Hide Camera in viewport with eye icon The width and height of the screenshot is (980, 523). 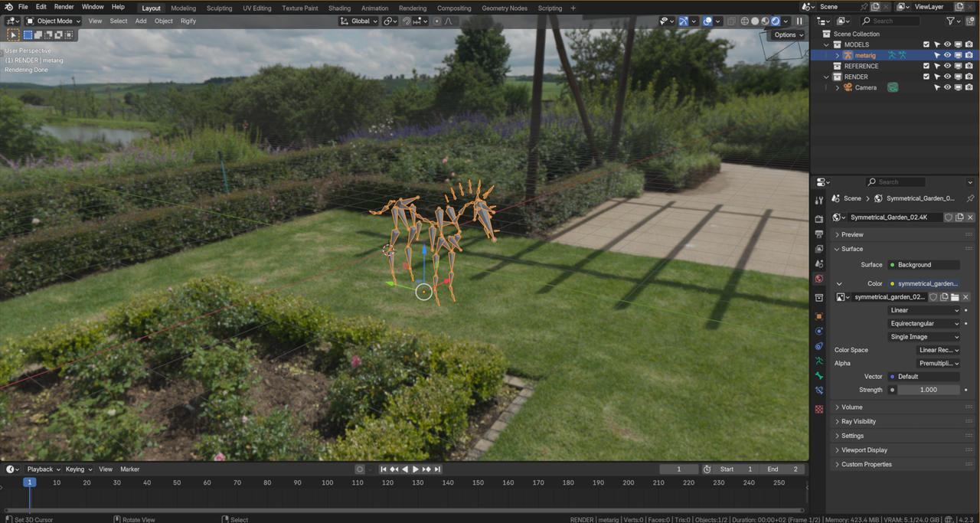click(x=947, y=87)
